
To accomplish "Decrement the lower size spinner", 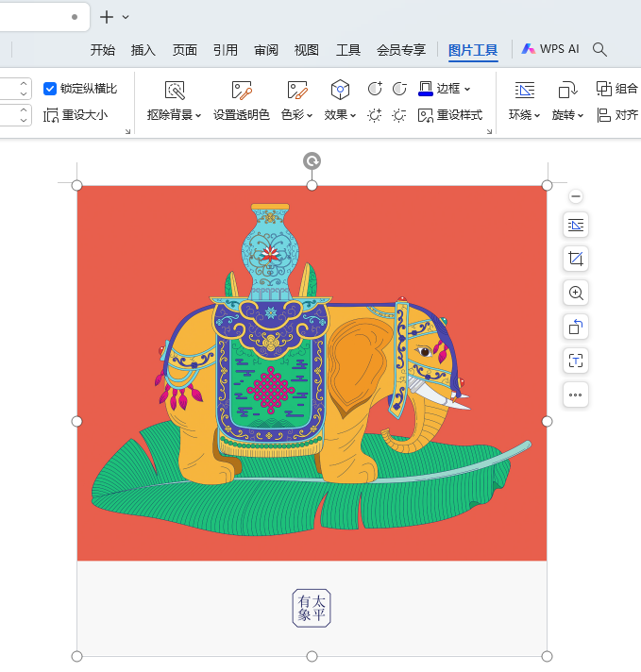I will click(24, 121).
